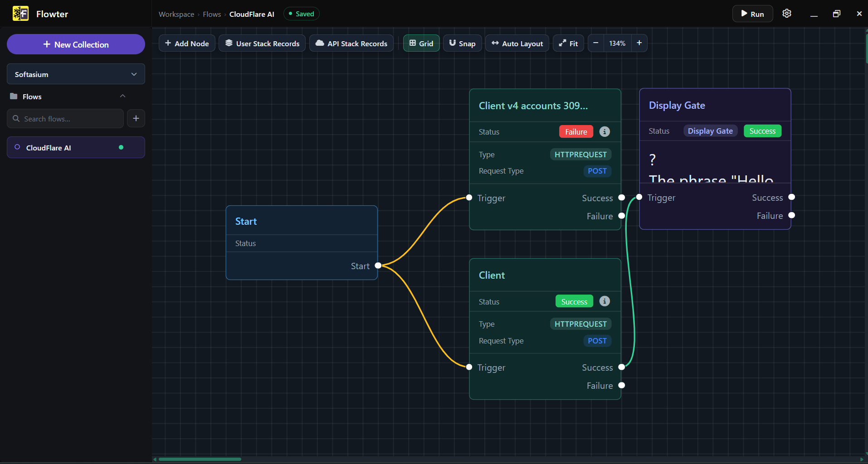Click Display Gate Trigger input port
This screenshot has height=464, width=868.
click(x=639, y=197)
